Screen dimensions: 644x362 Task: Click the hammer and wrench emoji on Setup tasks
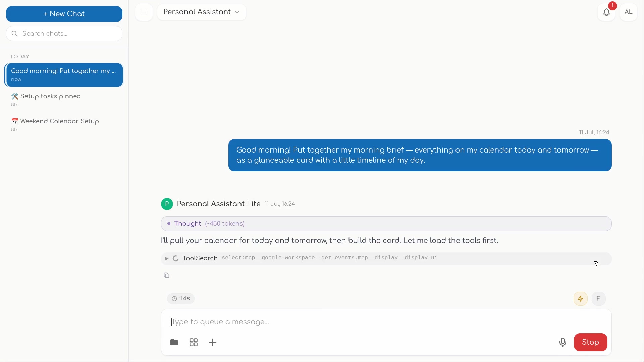(15, 97)
